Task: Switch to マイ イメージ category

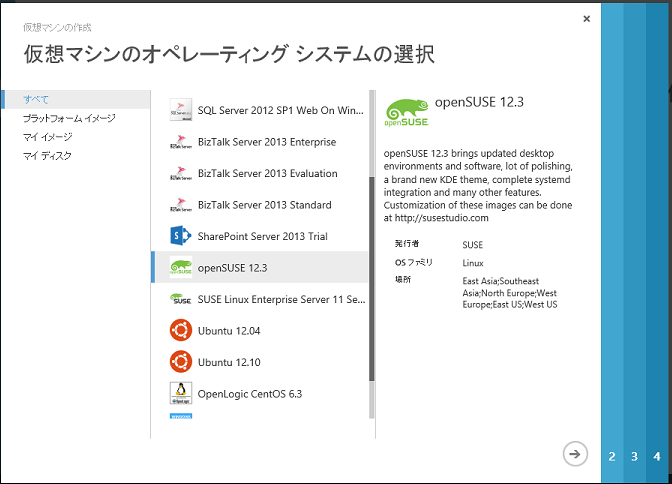Action: coord(47,137)
